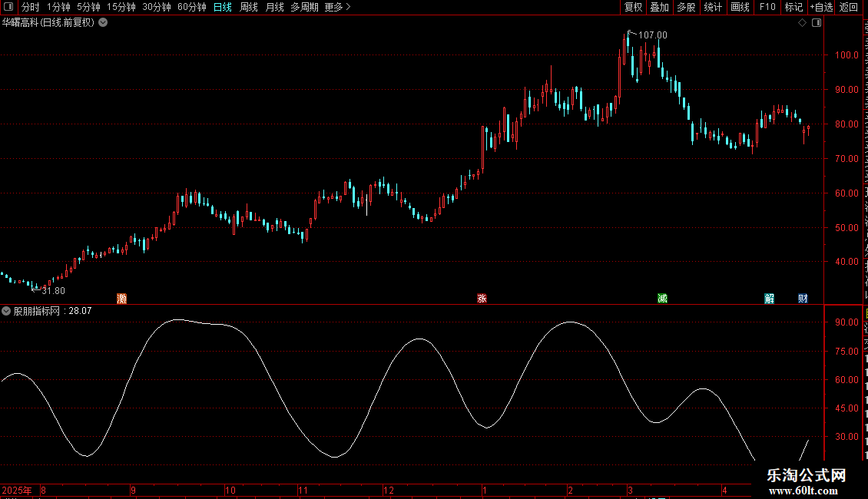This screenshot has height=499, width=868.
Task: Select the 15分钟 period
Action: pyautogui.click(x=121, y=7)
